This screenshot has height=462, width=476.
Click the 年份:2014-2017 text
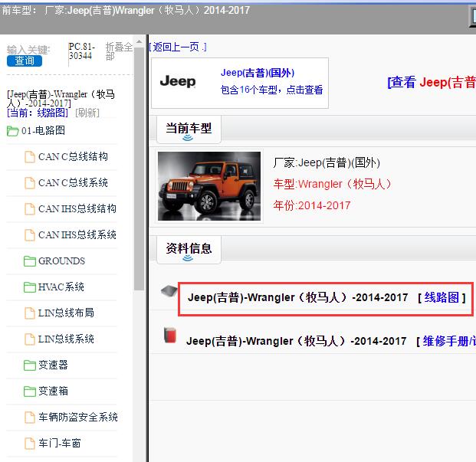coord(312,205)
